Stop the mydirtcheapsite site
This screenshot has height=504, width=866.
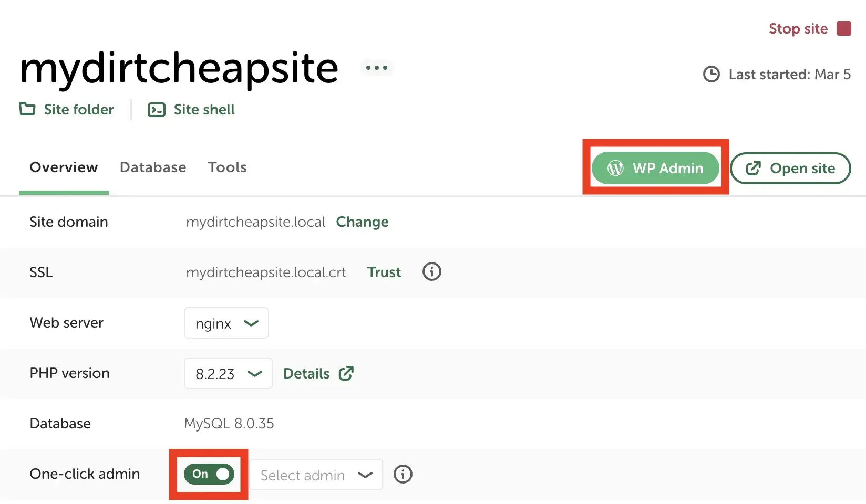coord(798,28)
